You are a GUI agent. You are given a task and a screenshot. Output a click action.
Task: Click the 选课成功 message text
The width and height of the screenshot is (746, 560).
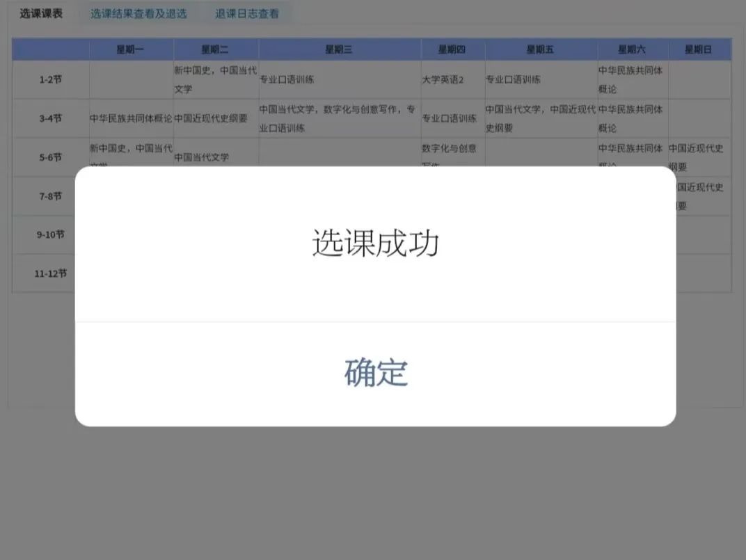[376, 244]
